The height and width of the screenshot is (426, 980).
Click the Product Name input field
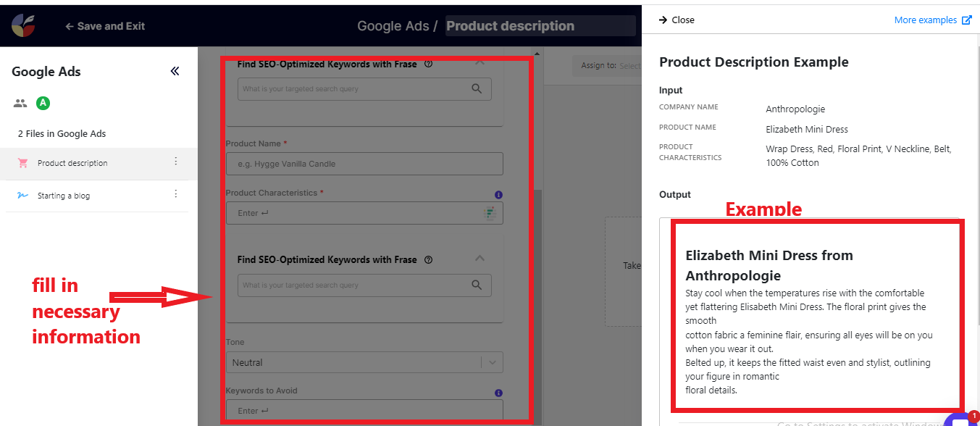364,164
